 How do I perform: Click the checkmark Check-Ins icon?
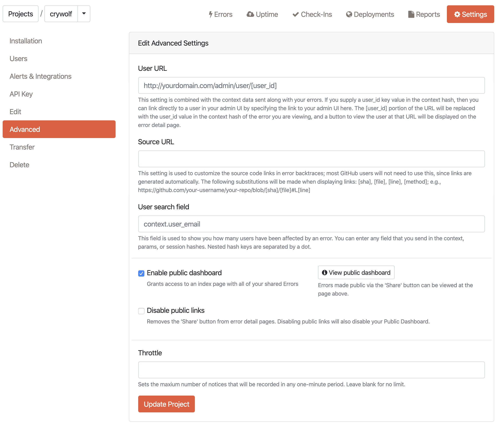(x=295, y=14)
